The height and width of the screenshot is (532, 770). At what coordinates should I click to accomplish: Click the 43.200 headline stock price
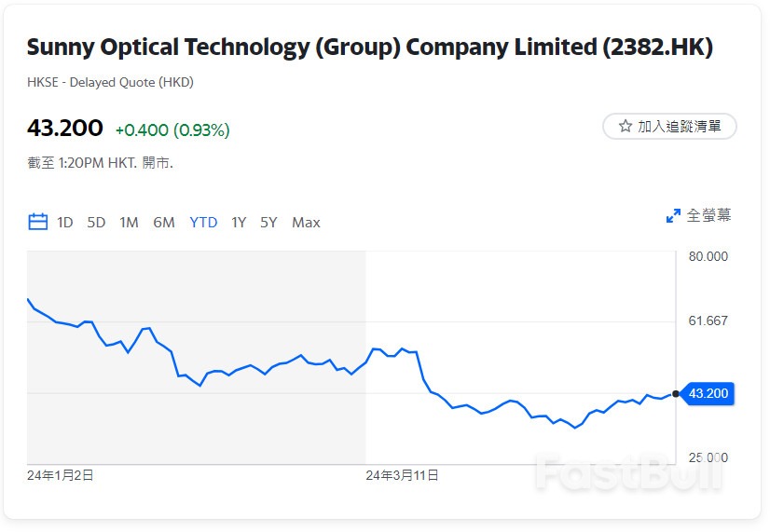(x=65, y=128)
